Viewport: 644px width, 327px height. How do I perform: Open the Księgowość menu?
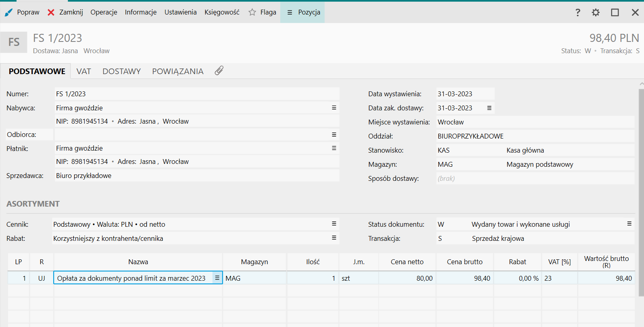pyautogui.click(x=222, y=12)
